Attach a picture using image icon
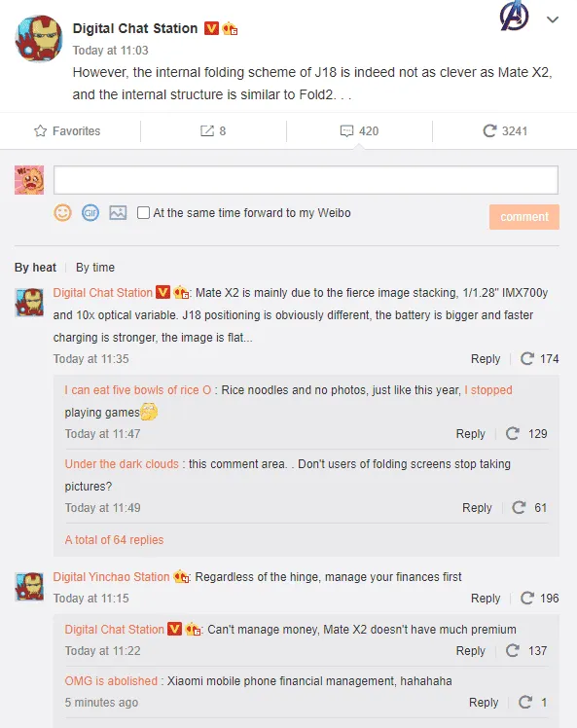The height and width of the screenshot is (728, 577). (x=118, y=212)
